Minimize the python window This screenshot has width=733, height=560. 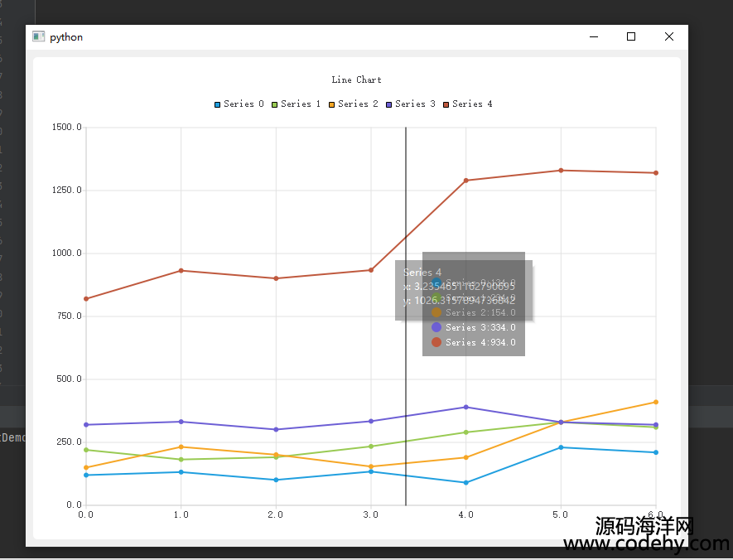click(593, 36)
